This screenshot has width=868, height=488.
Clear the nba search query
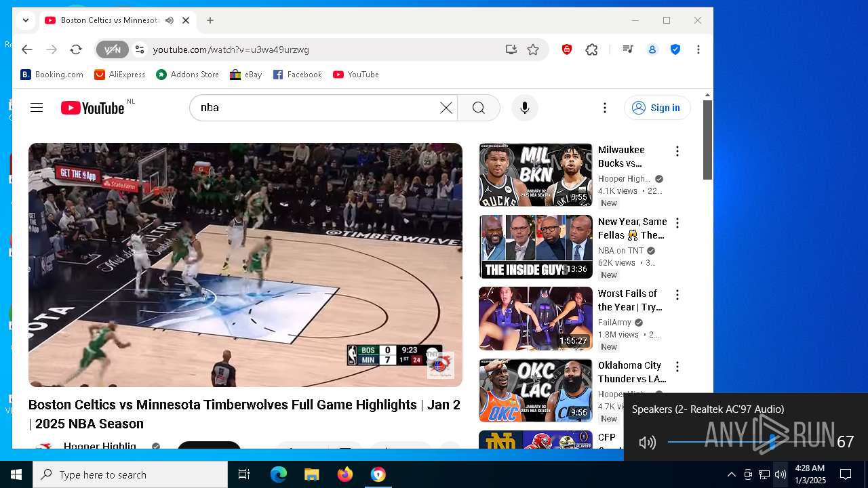coord(446,108)
